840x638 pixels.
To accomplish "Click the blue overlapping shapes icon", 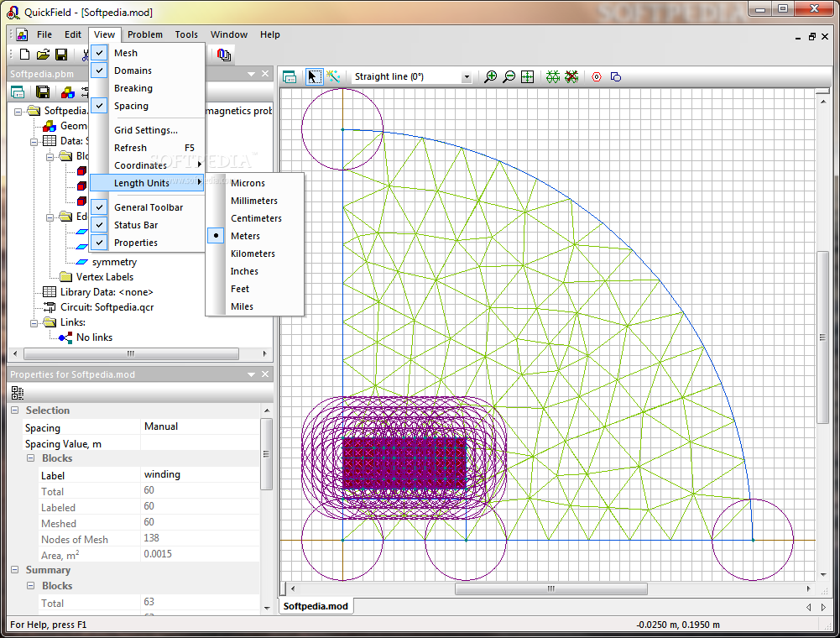I will 616,77.
